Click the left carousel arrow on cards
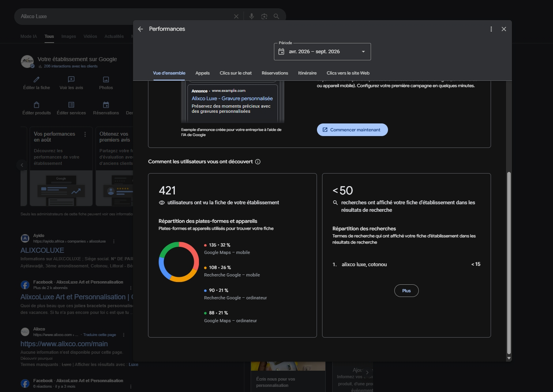 pyautogui.click(x=22, y=165)
